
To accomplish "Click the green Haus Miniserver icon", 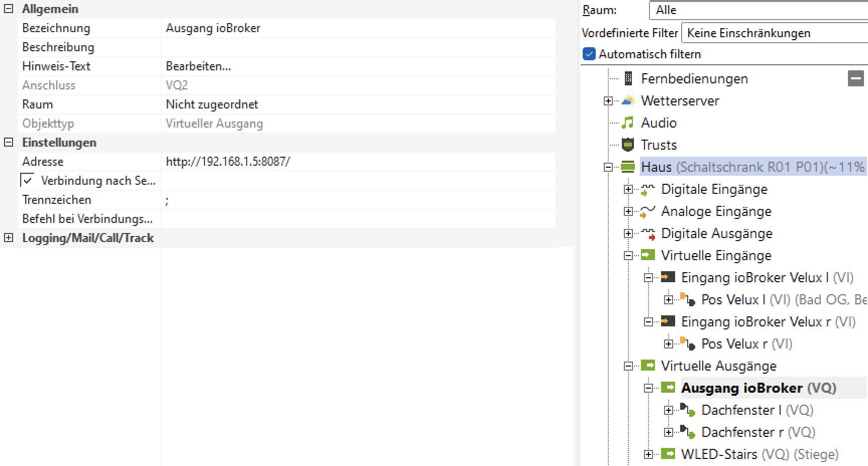I will (628, 167).
